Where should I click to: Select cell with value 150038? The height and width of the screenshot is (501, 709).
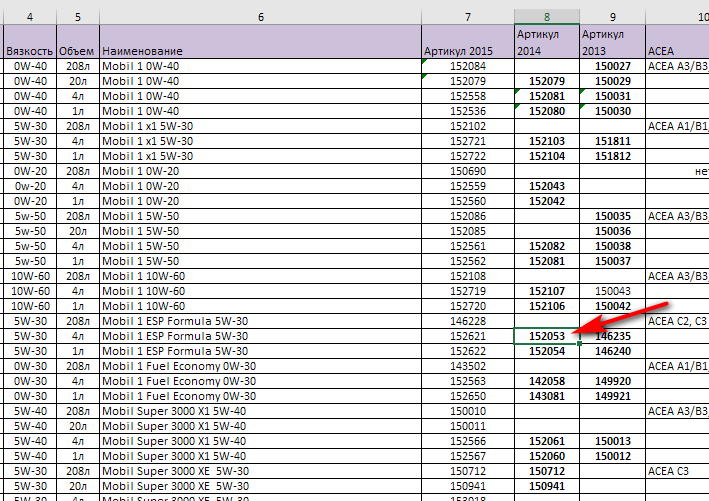pos(612,246)
